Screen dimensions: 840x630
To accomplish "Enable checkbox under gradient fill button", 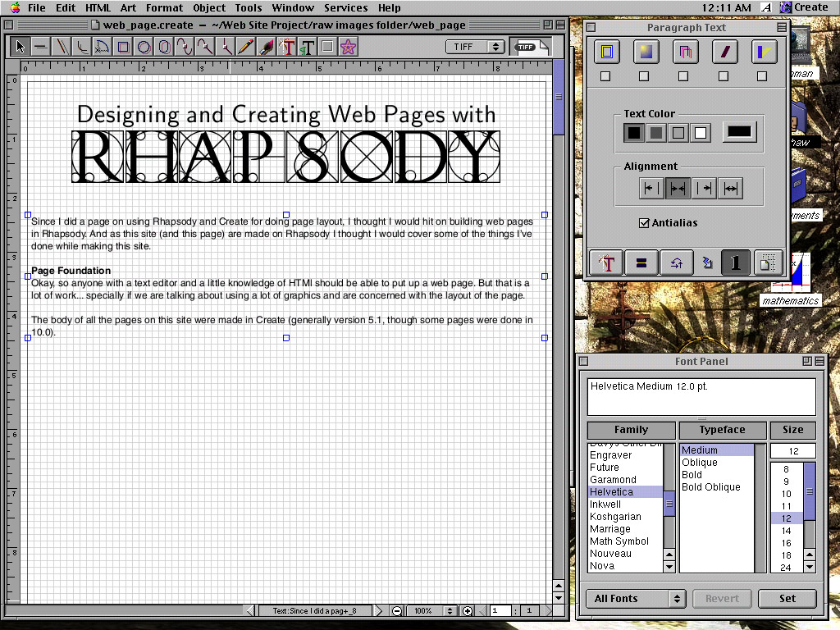I will pyautogui.click(x=644, y=76).
